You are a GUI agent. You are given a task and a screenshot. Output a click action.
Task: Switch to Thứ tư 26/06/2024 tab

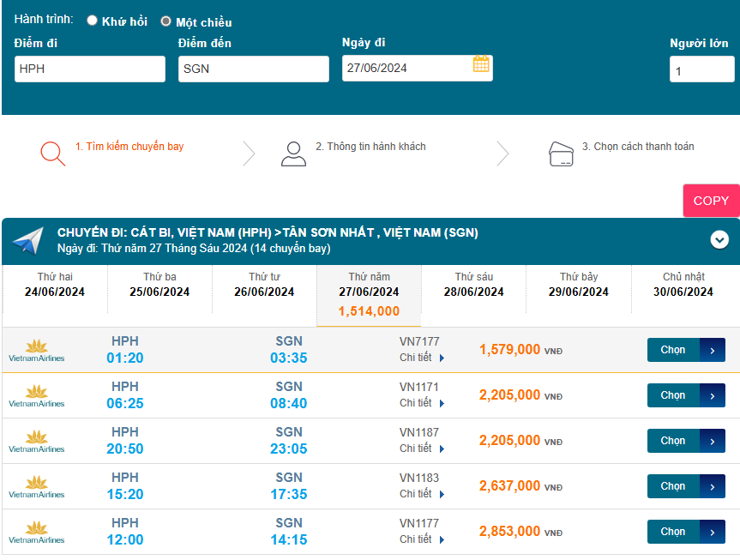click(264, 285)
